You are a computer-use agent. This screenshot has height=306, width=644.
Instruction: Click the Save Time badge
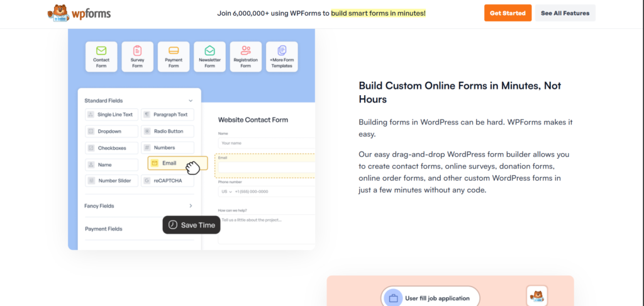click(x=191, y=225)
